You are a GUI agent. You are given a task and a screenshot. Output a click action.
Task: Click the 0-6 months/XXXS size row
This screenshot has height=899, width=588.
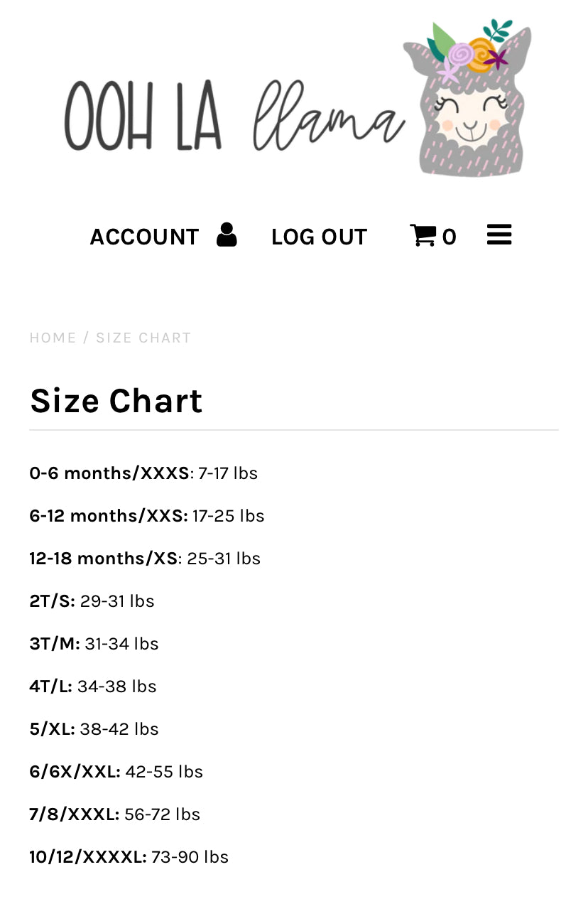click(x=143, y=473)
